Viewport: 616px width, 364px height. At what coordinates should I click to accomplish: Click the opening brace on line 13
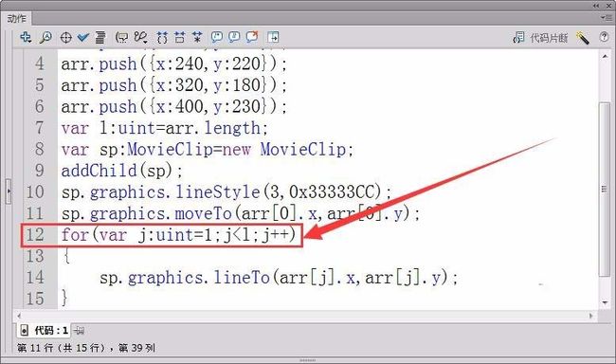(66, 256)
